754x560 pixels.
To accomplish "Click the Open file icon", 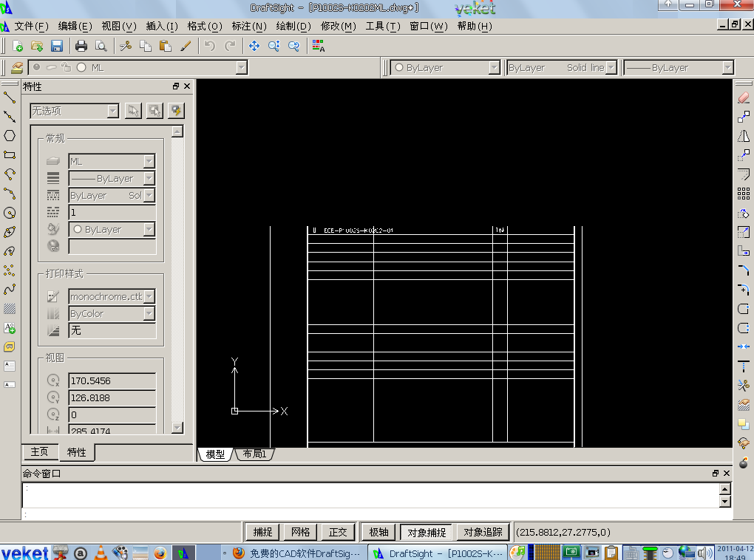I will 37,46.
